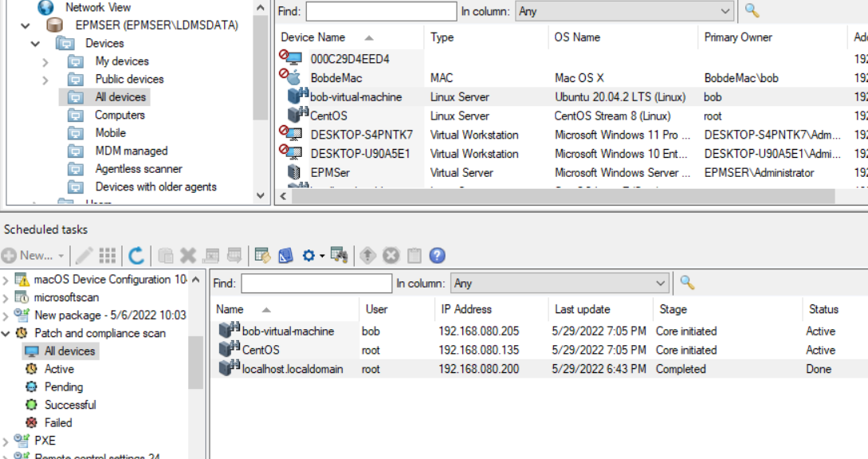Click the properties grid icon beside the pencil

106,256
